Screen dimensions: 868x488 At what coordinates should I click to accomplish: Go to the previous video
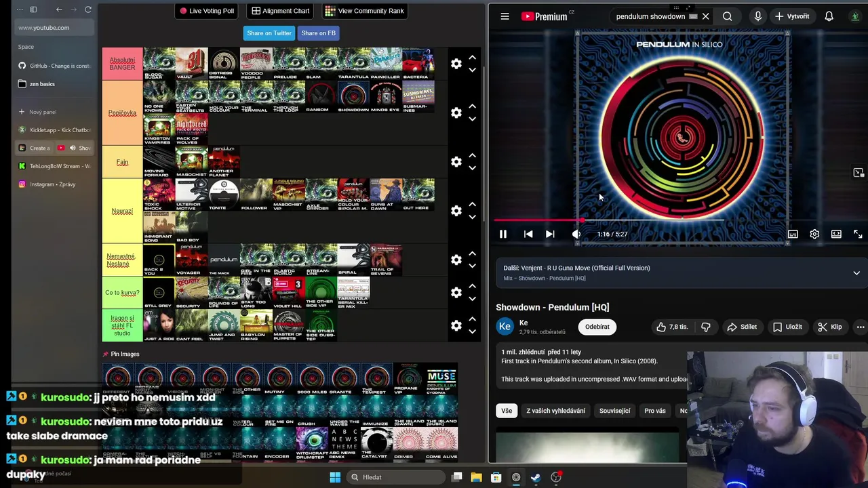[x=528, y=234]
